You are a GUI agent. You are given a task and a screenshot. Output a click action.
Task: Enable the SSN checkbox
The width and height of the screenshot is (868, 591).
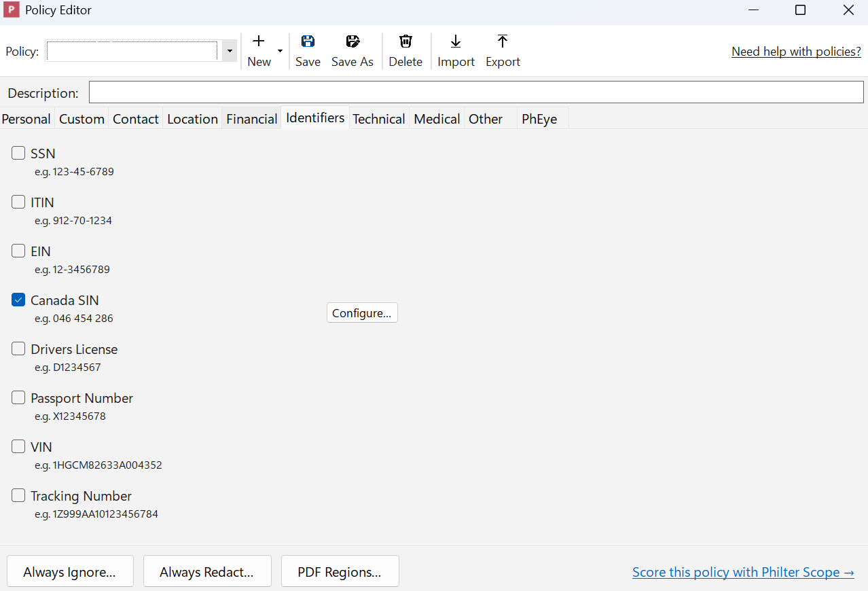pos(18,154)
